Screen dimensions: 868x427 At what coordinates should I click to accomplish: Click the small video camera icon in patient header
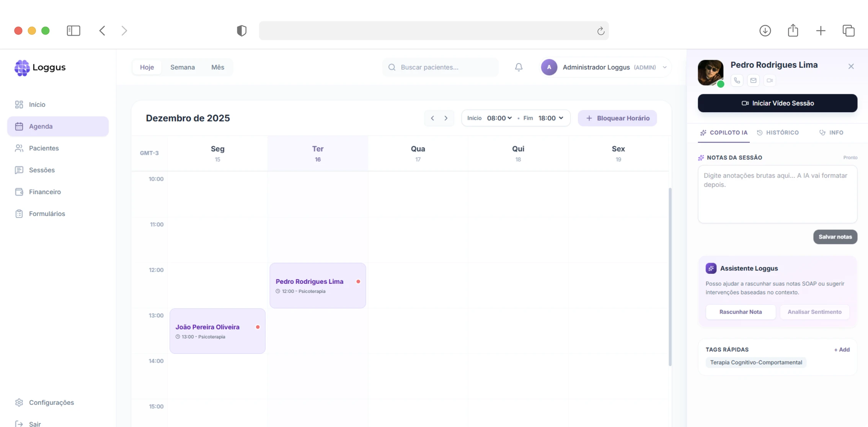[x=770, y=80]
